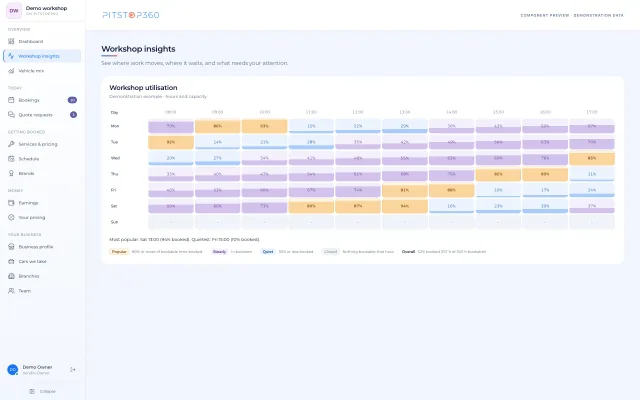Click the Mon row label
This screenshot has width=640, height=400.
115,126
